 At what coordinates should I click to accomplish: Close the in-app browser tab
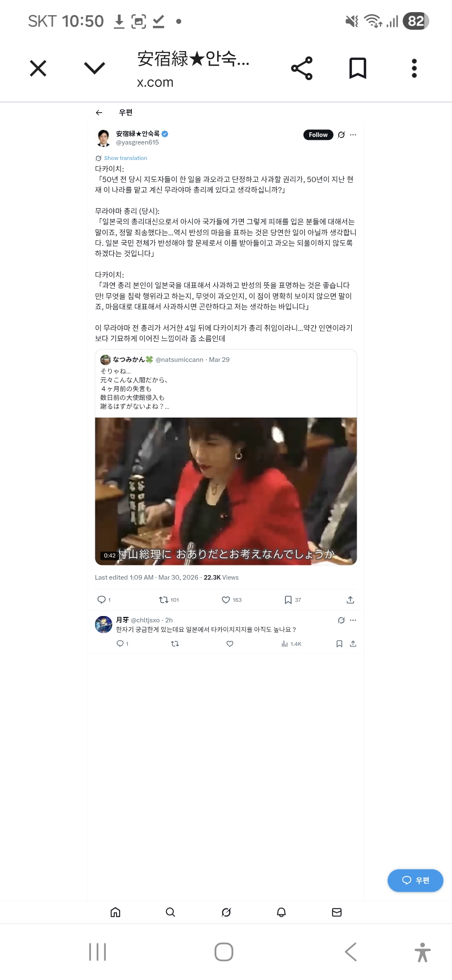point(38,68)
